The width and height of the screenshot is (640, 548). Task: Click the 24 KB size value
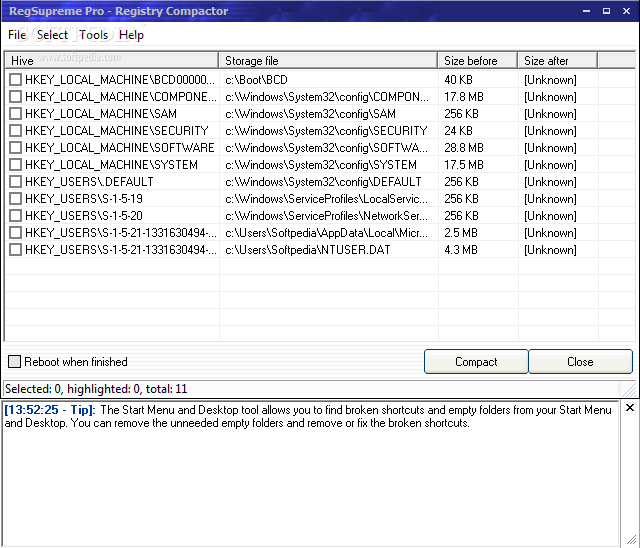click(458, 131)
